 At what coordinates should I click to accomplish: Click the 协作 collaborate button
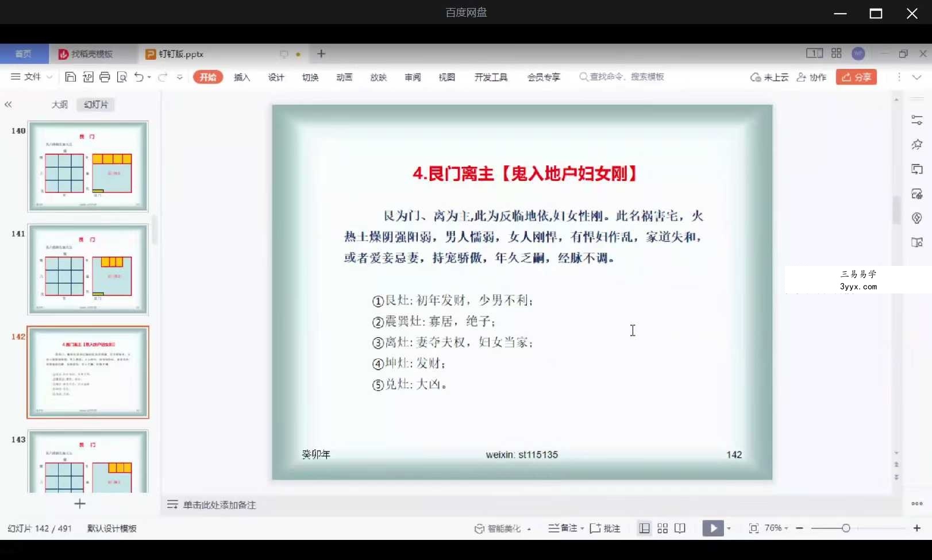click(811, 77)
